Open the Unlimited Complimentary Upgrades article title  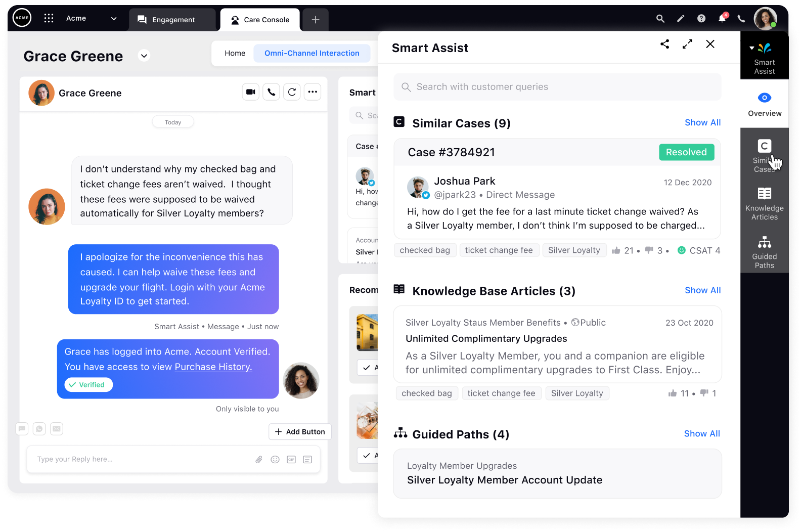pos(486,339)
